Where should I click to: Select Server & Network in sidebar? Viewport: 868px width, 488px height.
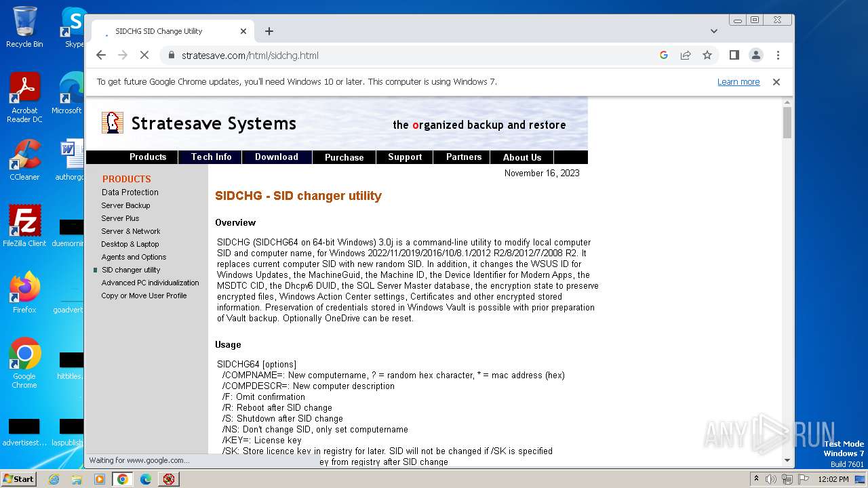[x=131, y=231]
